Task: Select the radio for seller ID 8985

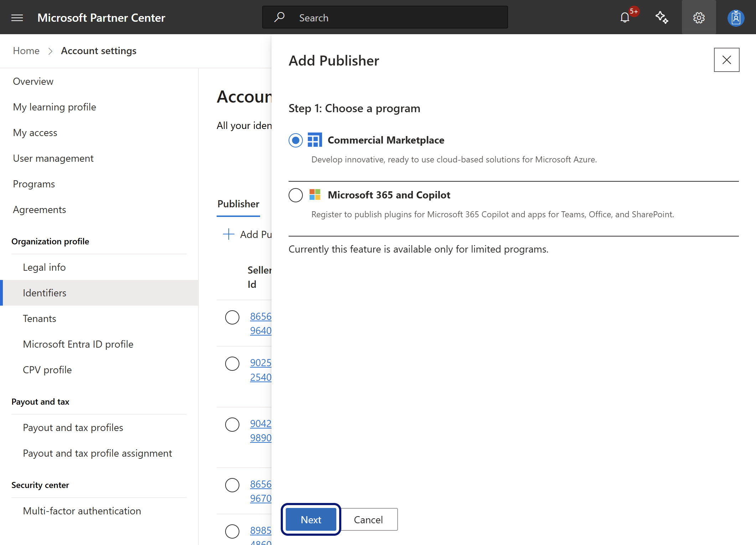Action: click(x=232, y=531)
